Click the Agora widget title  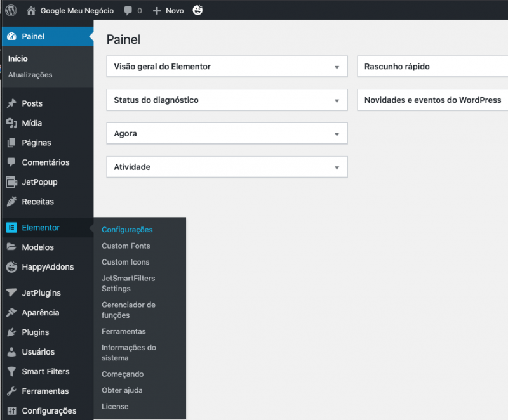125,134
